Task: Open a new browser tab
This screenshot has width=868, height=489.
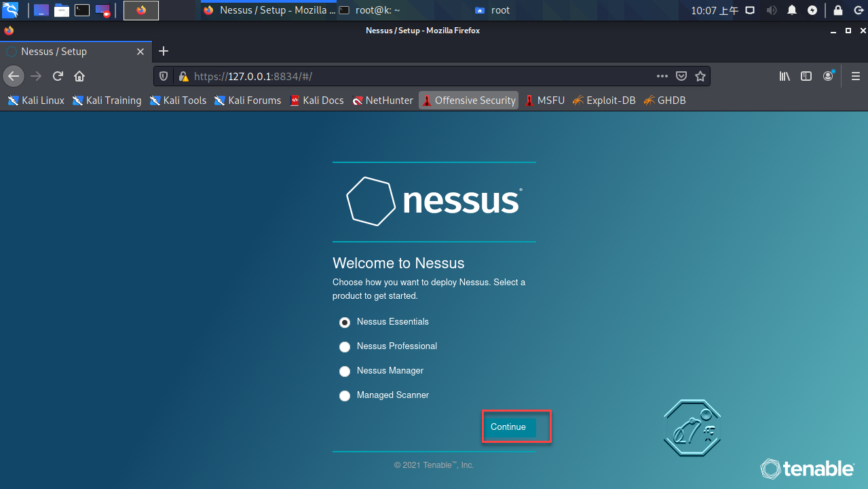Action: (164, 52)
